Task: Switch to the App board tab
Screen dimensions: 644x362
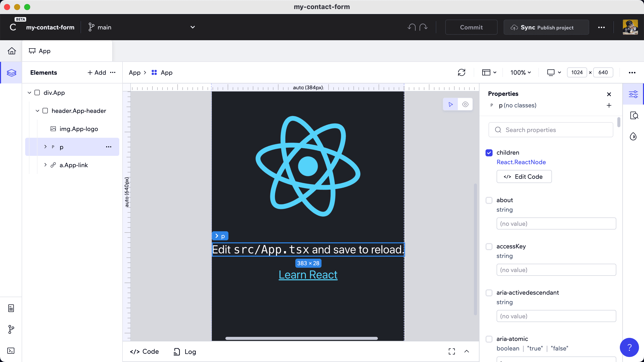Action: point(67,51)
